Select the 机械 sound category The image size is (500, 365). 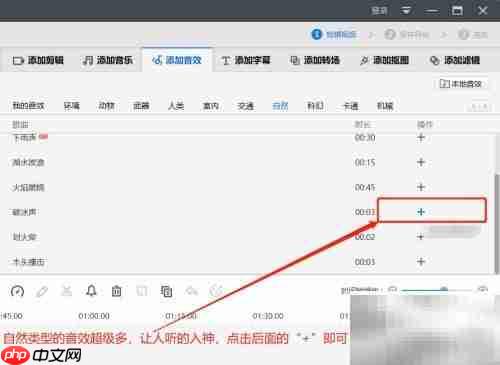point(385,106)
